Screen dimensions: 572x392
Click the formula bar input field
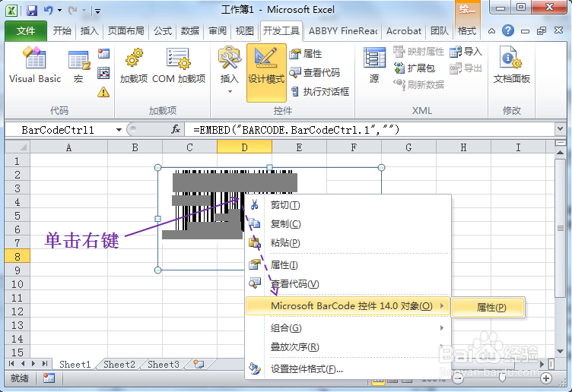370,130
